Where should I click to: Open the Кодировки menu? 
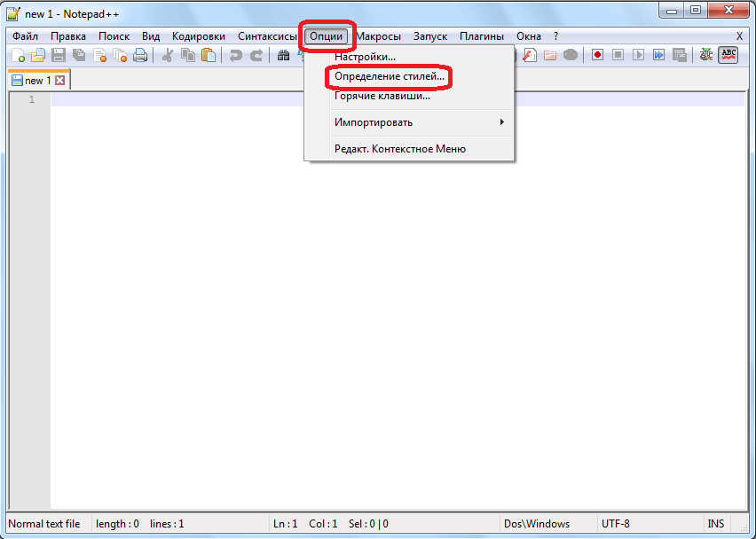click(x=199, y=36)
